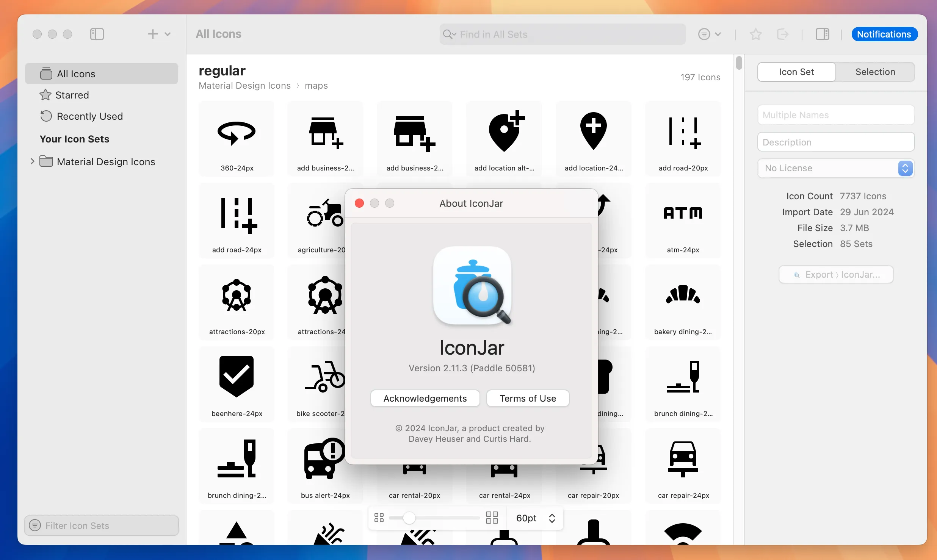Click the 60pt size stepper arrows
Screen dimensions: 937x560
[552, 518]
